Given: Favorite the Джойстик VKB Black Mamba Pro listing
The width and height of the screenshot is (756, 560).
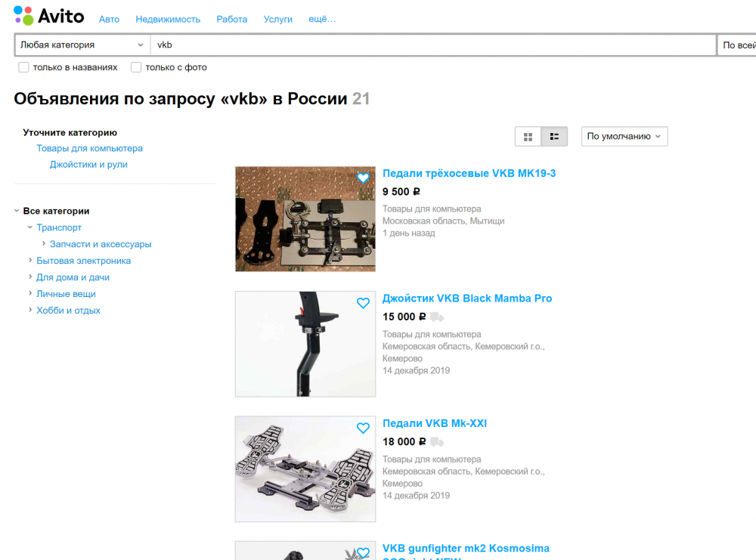Looking at the screenshot, I should (x=364, y=303).
